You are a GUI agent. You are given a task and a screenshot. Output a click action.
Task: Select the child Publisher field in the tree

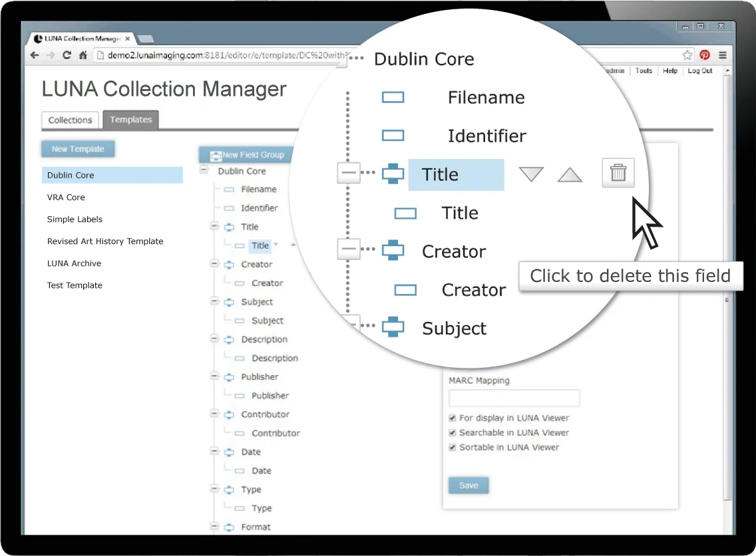(270, 396)
